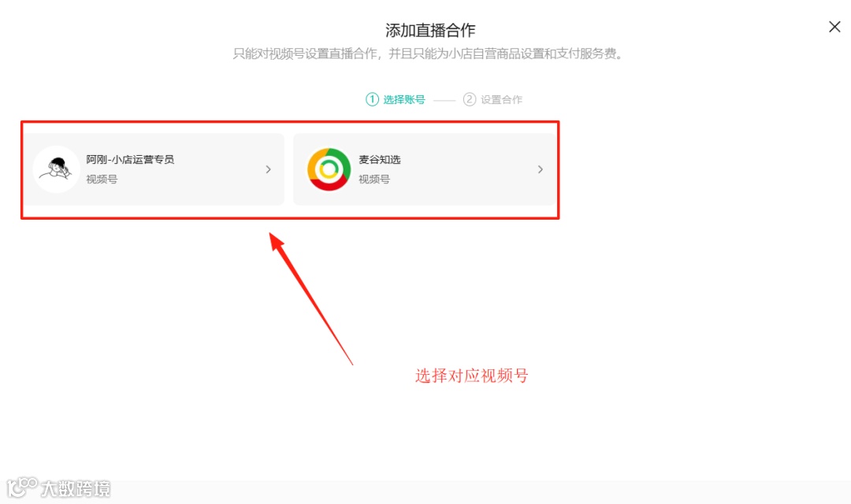
Task: Expand the 麦谷知选 card chevron arrow
Action: pyautogui.click(x=540, y=169)
